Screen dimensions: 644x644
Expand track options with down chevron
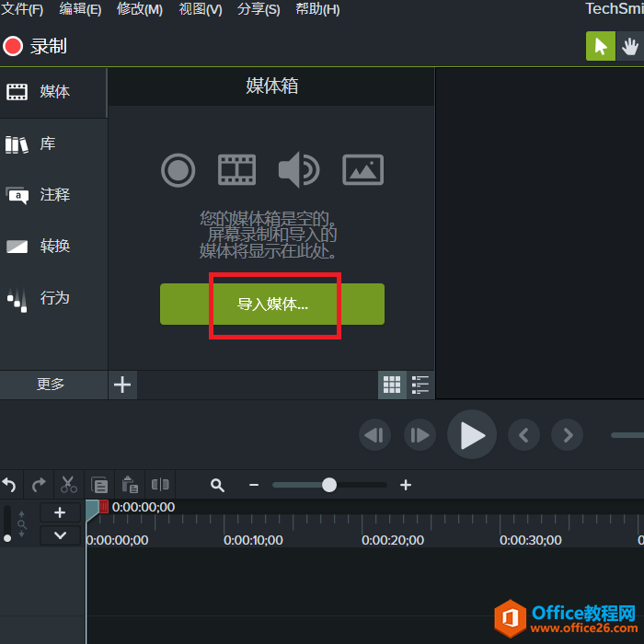point(60,535)
